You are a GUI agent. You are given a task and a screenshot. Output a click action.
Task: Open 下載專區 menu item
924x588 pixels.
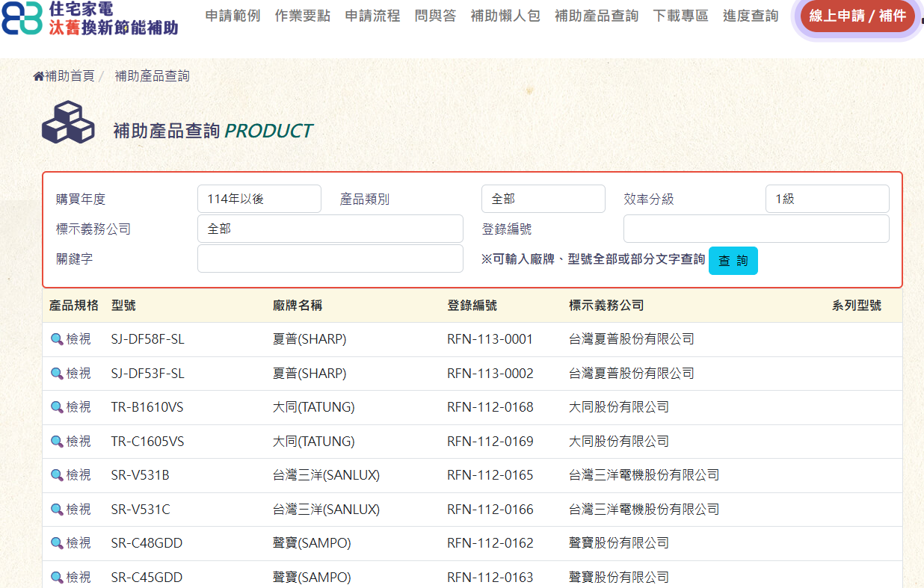(681, 16)
